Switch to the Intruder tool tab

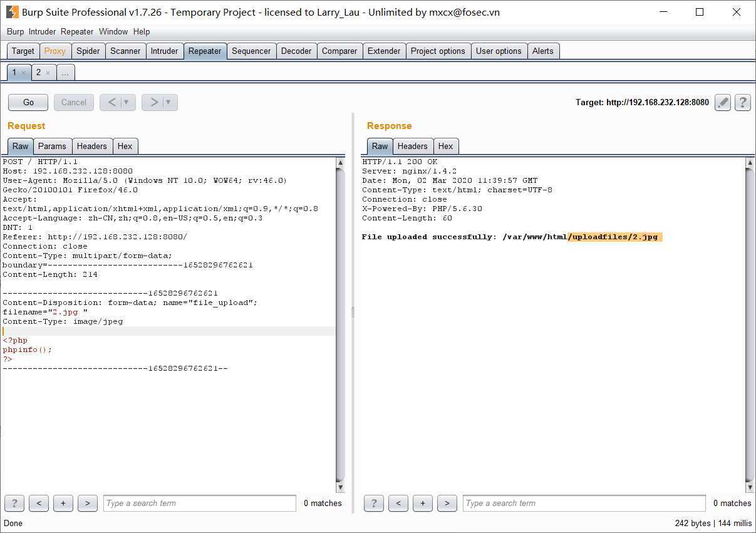[x=165, y=51]
